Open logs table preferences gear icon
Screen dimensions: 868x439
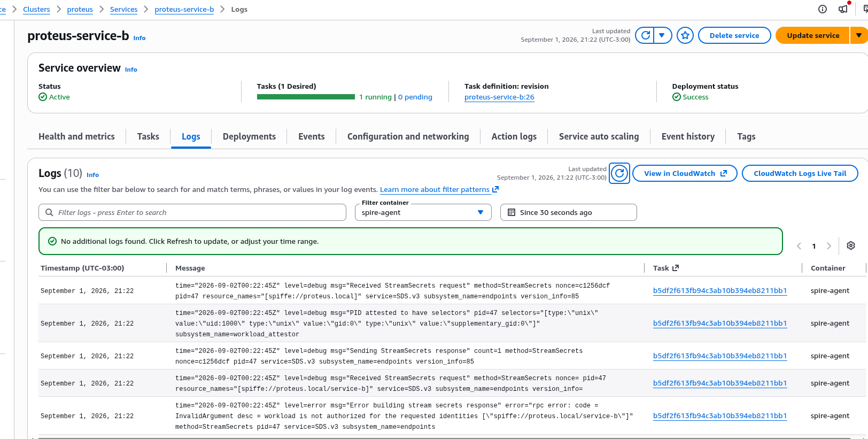click(851, 245)
